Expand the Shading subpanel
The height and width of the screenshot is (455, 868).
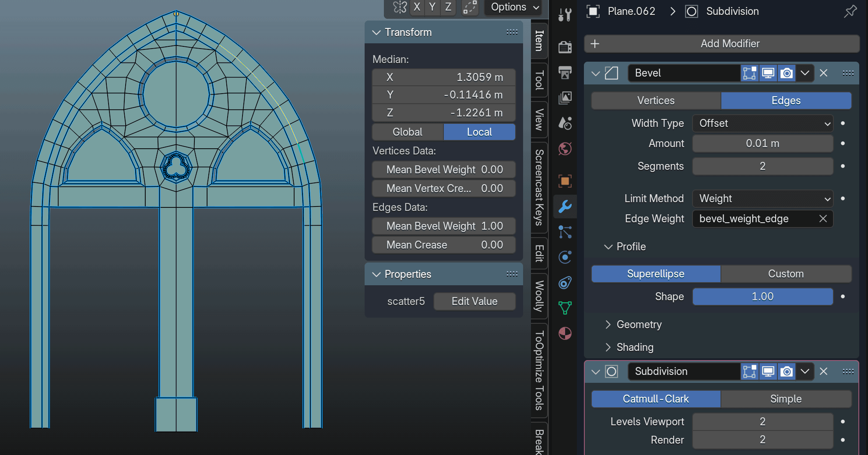608,347
